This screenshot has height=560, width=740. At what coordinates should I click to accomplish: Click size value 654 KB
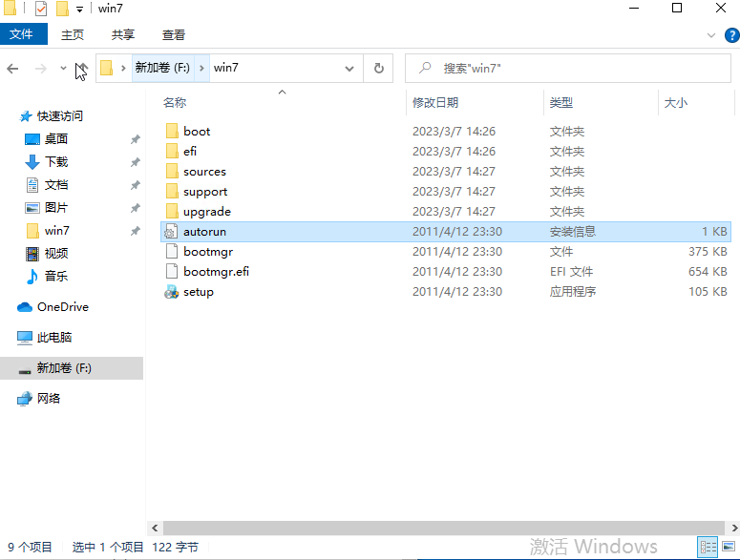coord(708,272)
